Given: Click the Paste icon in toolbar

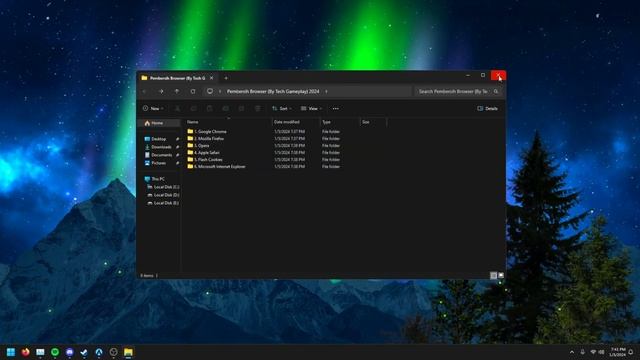Looking at the screenshot, I should 209,109.
